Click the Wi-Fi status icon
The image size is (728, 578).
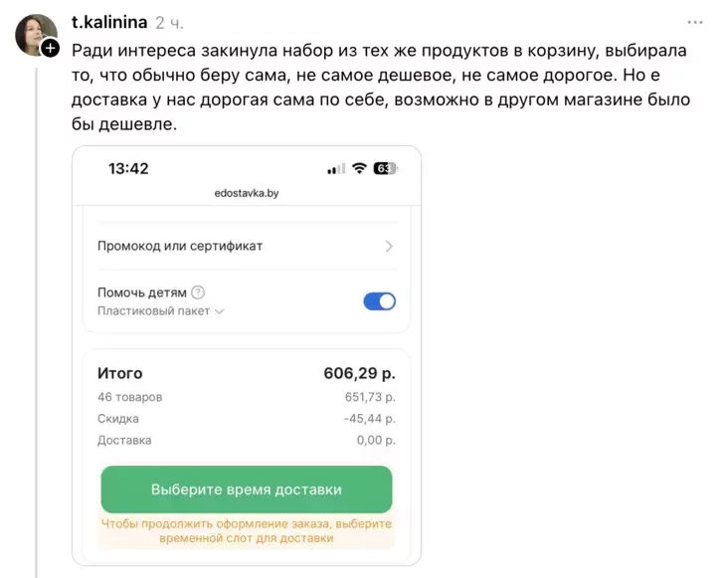pyautogui.click(x=360, y=169)
